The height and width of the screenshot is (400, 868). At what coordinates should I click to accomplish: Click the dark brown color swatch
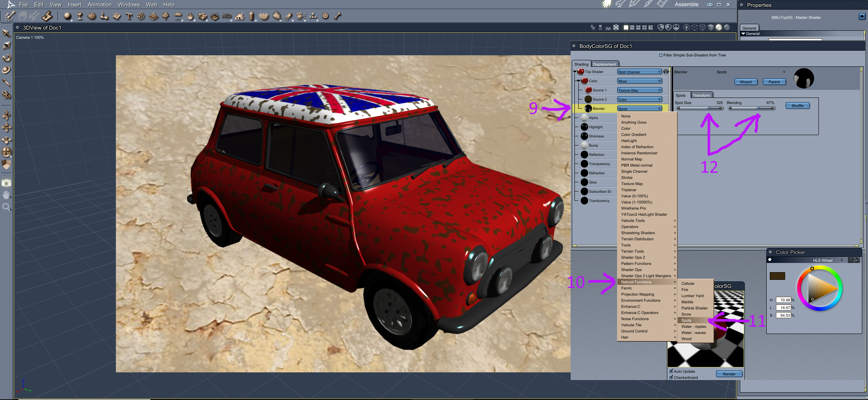pyautogui.click(x=777, y=276)
